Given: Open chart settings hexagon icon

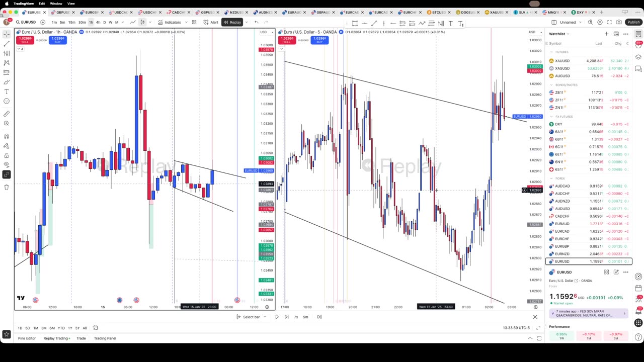Looking at the screenshot, I should [600, 22].
